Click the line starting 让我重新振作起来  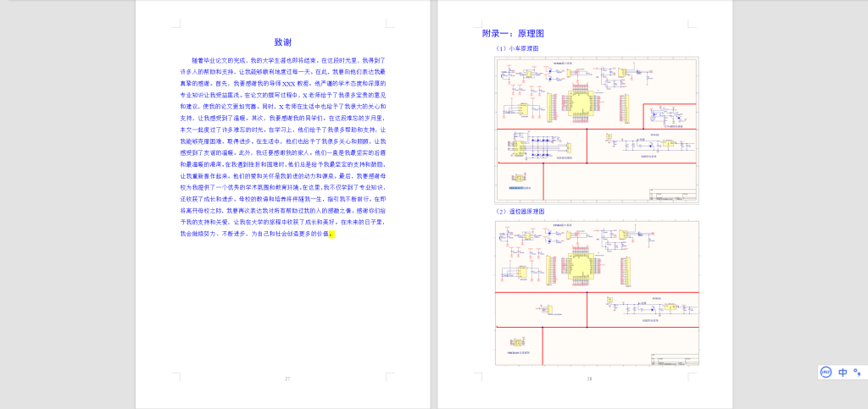point(283,176)
